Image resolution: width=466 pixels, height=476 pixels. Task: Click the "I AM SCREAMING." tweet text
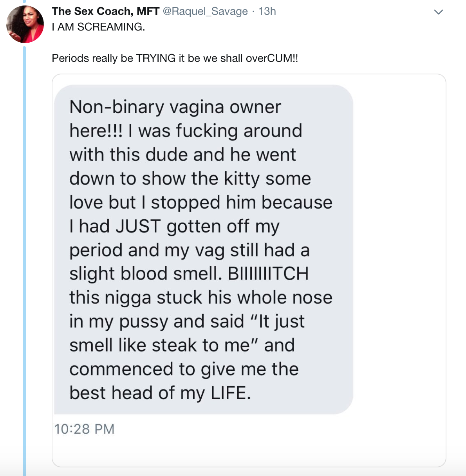98,27
